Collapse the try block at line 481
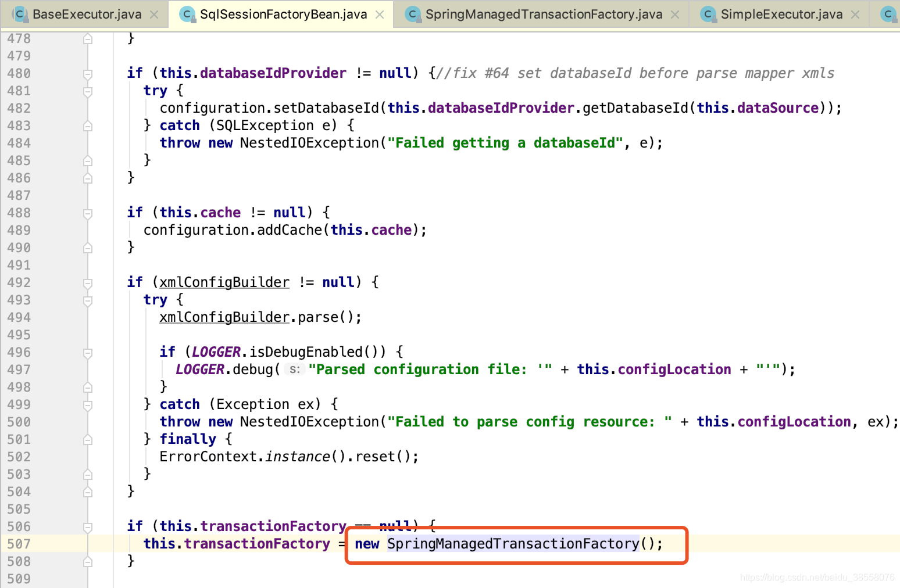 (88, 91)
